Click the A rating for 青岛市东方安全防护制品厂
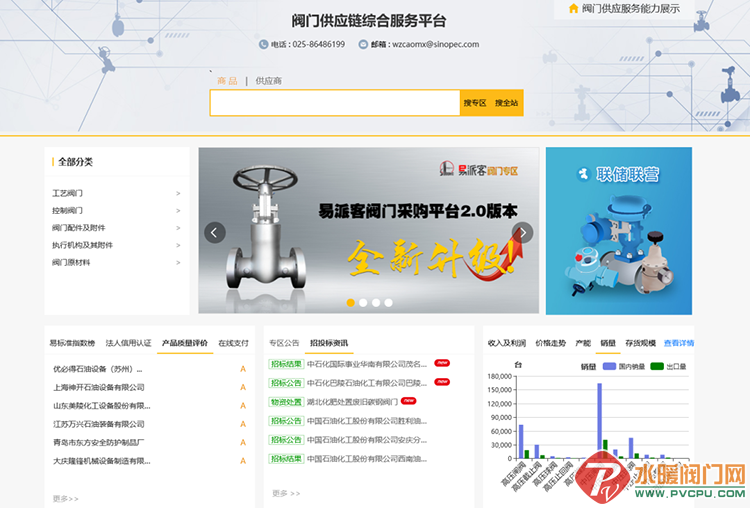750x508 pixels. click(243, 442)
